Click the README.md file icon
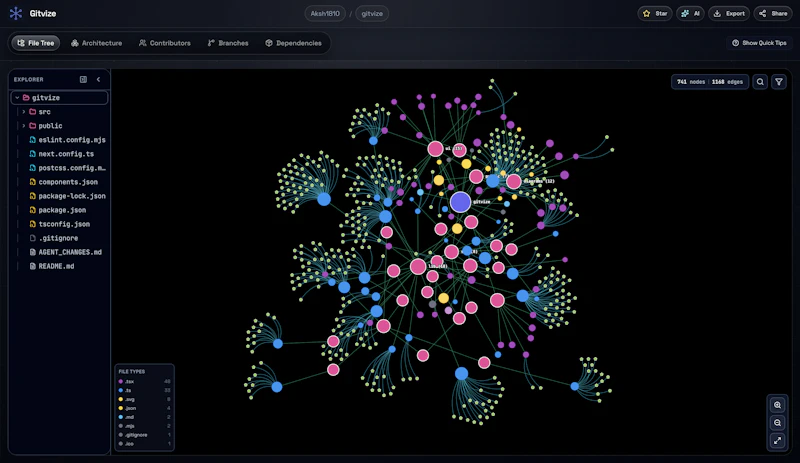This screenshot has height=463, width=800. 33,266
